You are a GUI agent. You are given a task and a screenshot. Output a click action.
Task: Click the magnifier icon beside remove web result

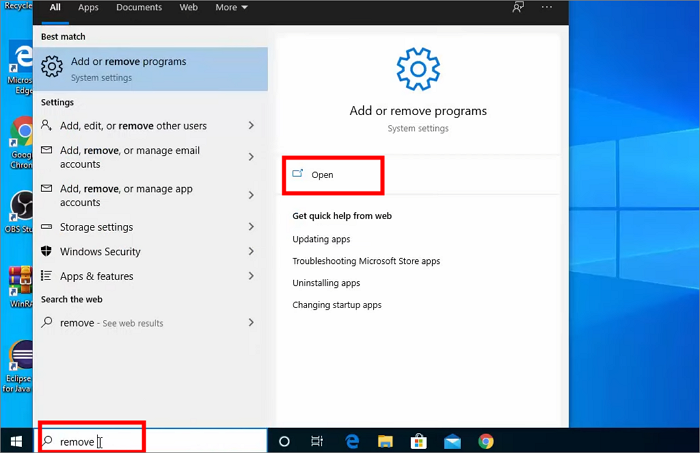(x=46, y=322)
